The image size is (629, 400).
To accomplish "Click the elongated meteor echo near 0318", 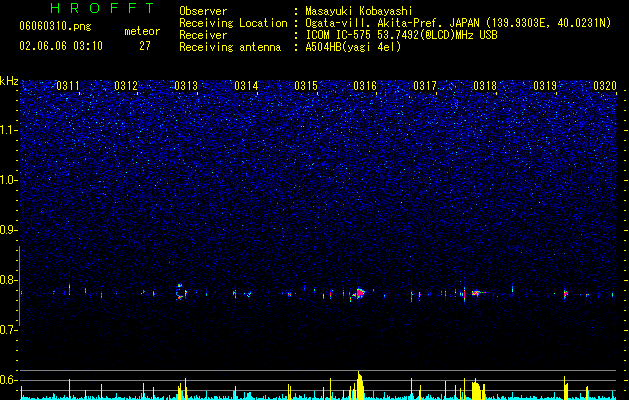I will click(478, 293).
